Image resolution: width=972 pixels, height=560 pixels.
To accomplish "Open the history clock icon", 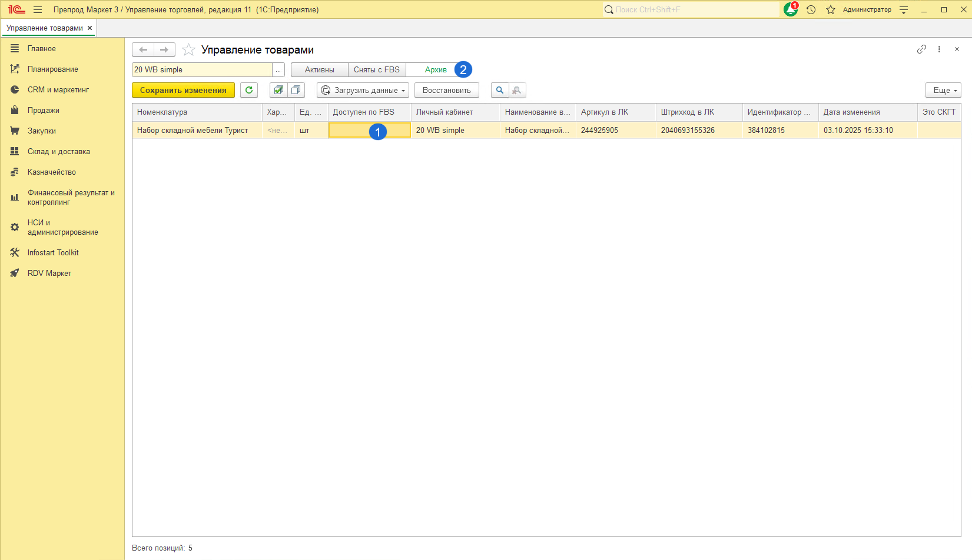I will point(811,10).
